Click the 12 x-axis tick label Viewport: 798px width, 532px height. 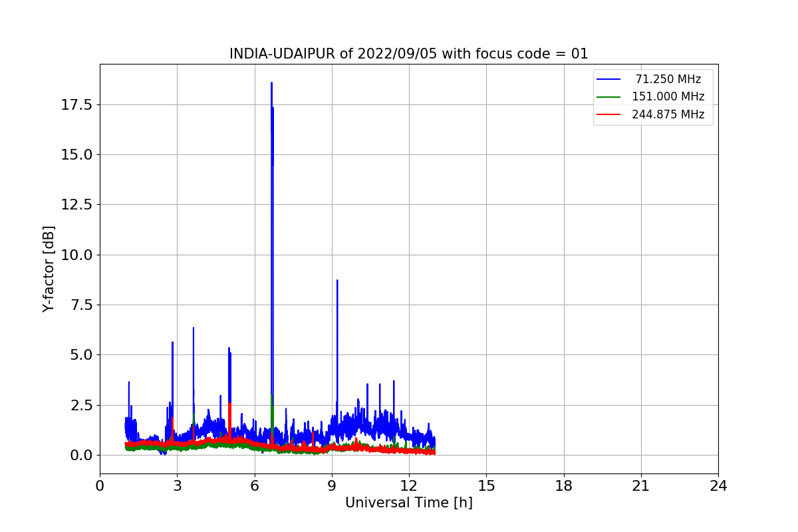409,486
